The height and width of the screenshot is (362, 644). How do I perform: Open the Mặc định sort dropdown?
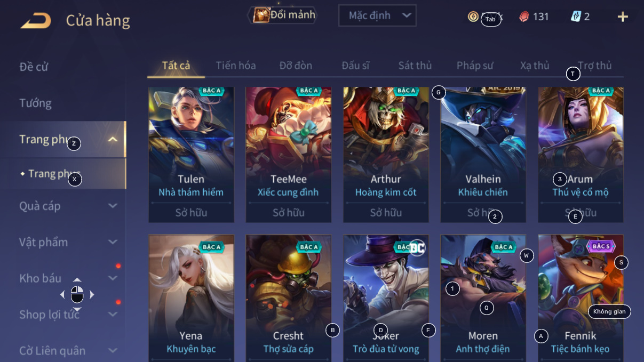point(377,15)
